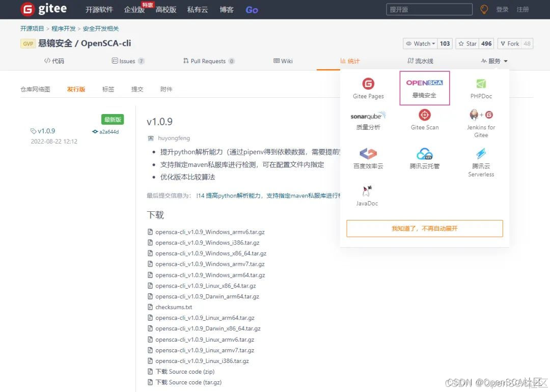Click 程序开发 breadcrumb link
The height and width of the screenshot is (392, 550).
[x=63, y=29]
